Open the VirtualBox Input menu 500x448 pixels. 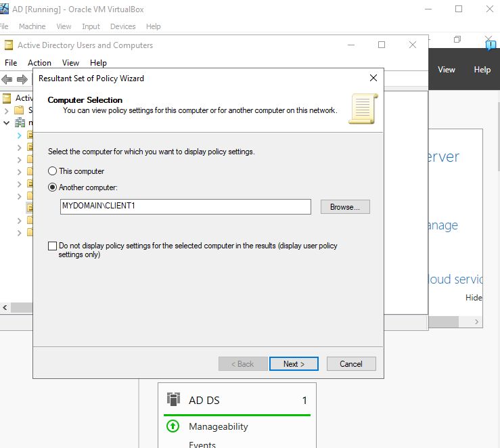91,26
